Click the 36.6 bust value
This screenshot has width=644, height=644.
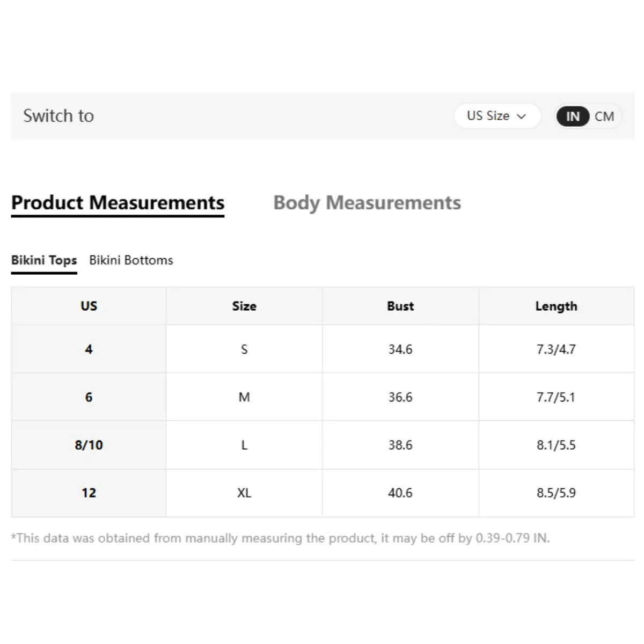pyautogui.click(x=400, y=397)
